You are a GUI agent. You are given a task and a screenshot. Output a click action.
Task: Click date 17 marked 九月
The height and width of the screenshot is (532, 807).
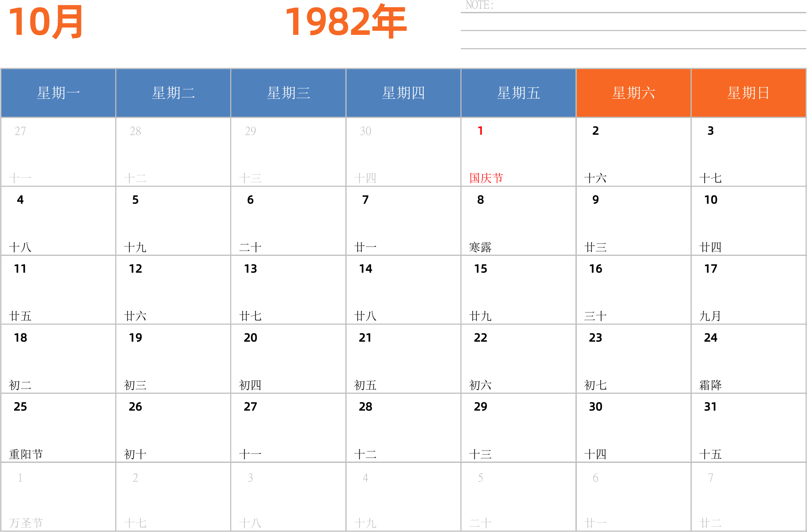click(x=748, y=290)
